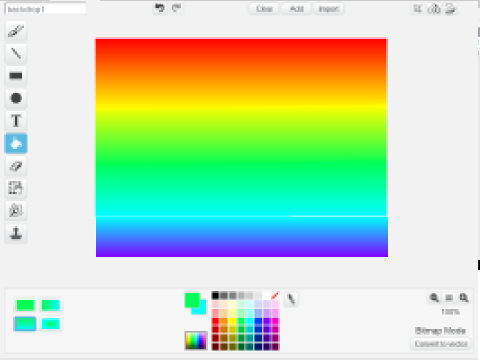The height and width of the screenshot is (360, 480).
Task: Pick the orange palette swatch
Action: point(224,321)
